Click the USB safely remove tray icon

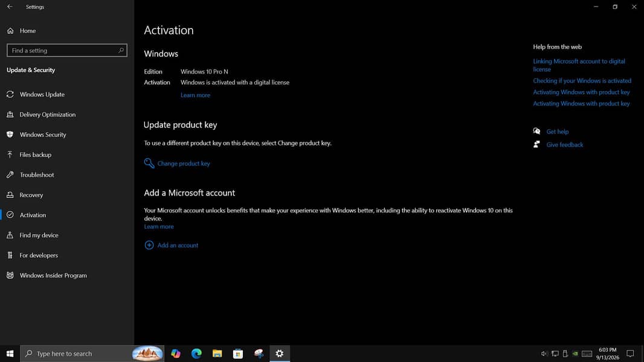tap(565, 354)
